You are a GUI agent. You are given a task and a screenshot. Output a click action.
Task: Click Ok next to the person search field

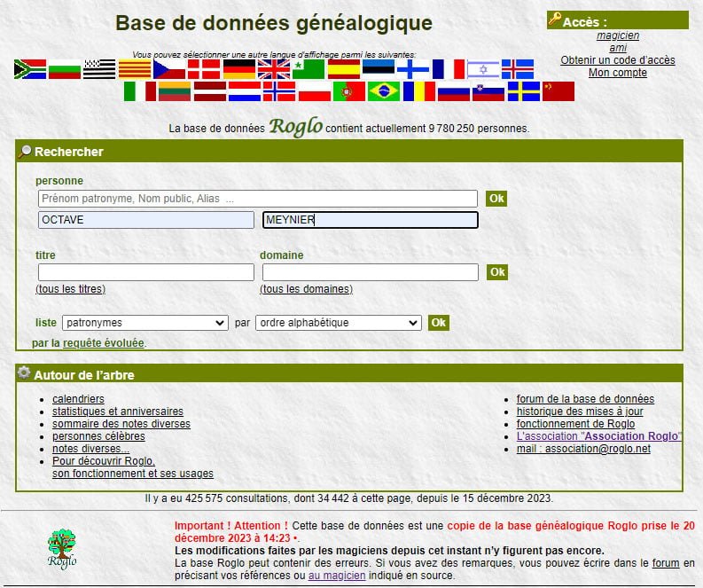[x=496, y=199]
